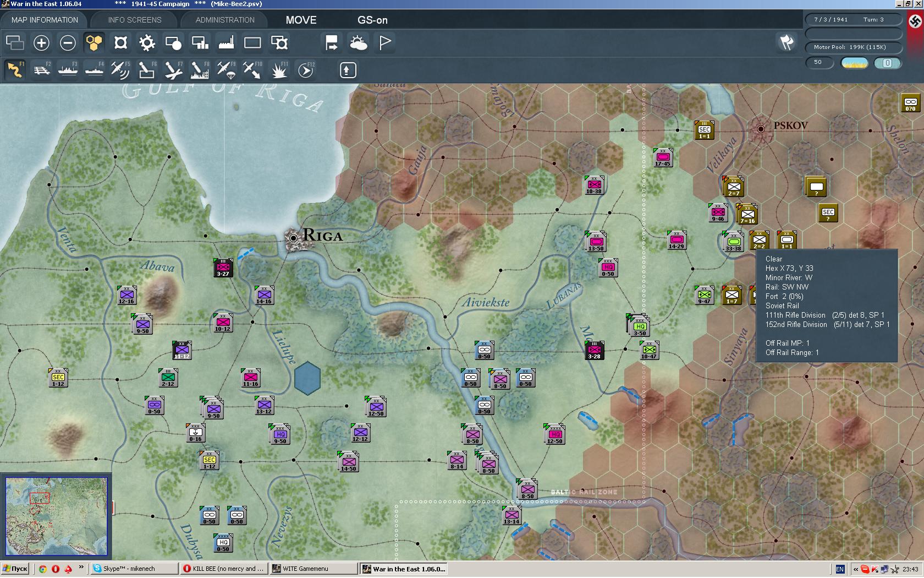Screen dimensions: 924x578
Task: Toggle the weather display icon
Action: pos(358,42)
